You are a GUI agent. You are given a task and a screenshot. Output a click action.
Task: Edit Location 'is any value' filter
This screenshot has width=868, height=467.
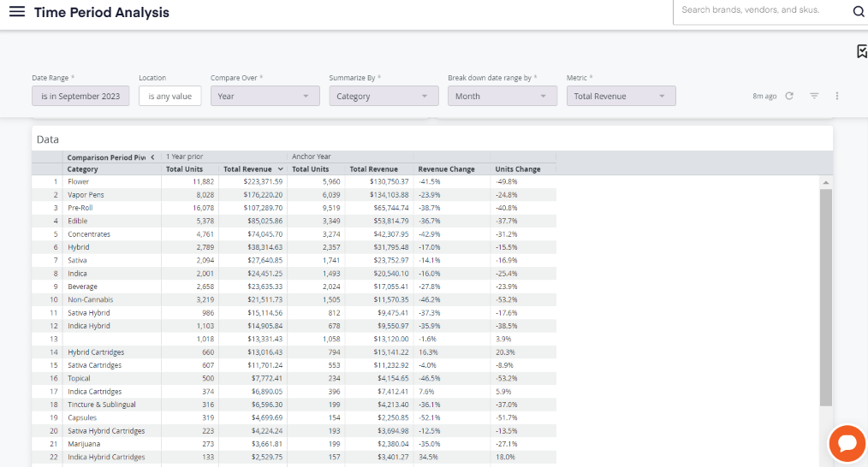coord(170,96)
